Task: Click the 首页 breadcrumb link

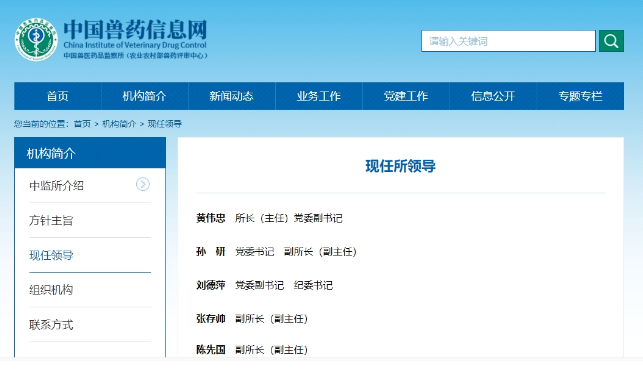Action: (82, 124)
